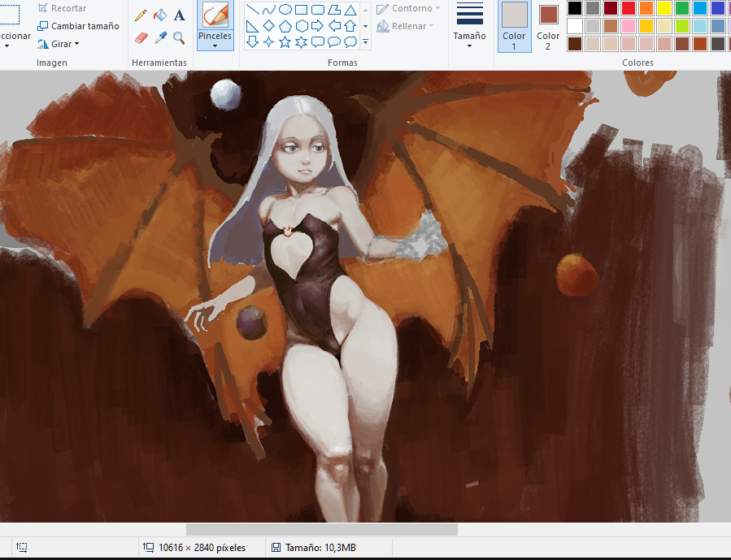Choose the oval shape
Screen dimensions: 731x560
tap(285, 9)
